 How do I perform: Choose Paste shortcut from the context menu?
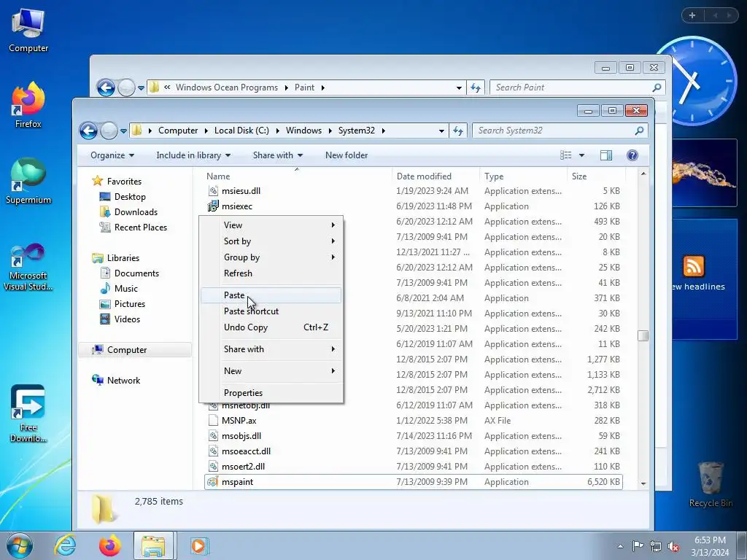coord(271,311)
